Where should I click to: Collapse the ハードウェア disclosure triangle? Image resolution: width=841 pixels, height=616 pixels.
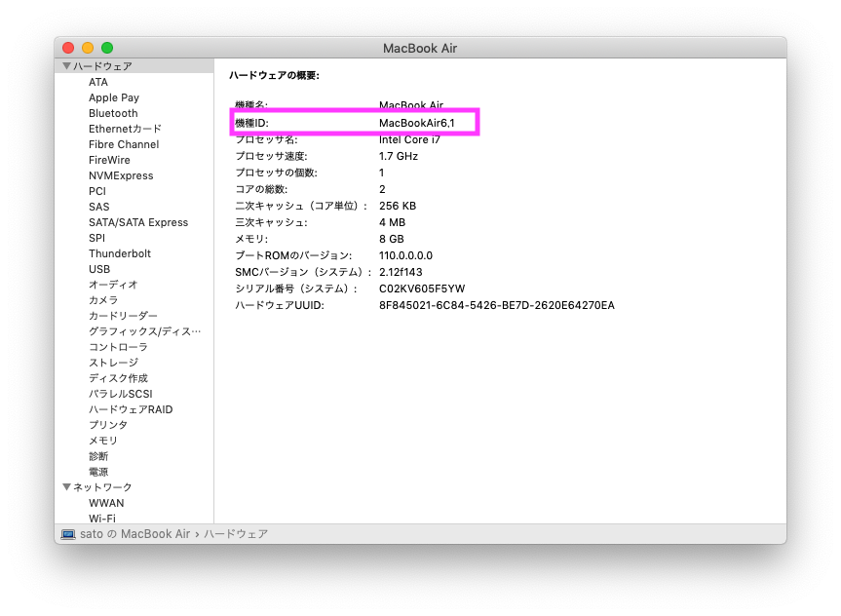click(66, 66)
